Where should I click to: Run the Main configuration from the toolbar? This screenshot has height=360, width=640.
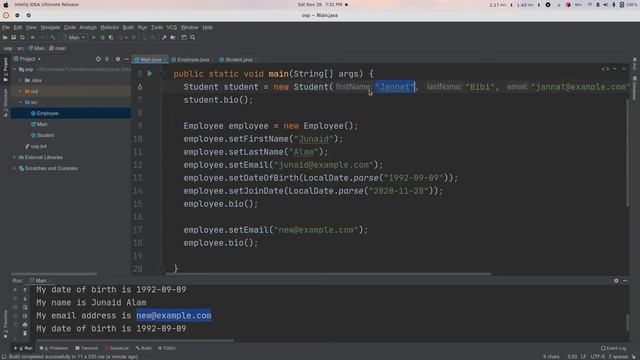coord(94,38)
